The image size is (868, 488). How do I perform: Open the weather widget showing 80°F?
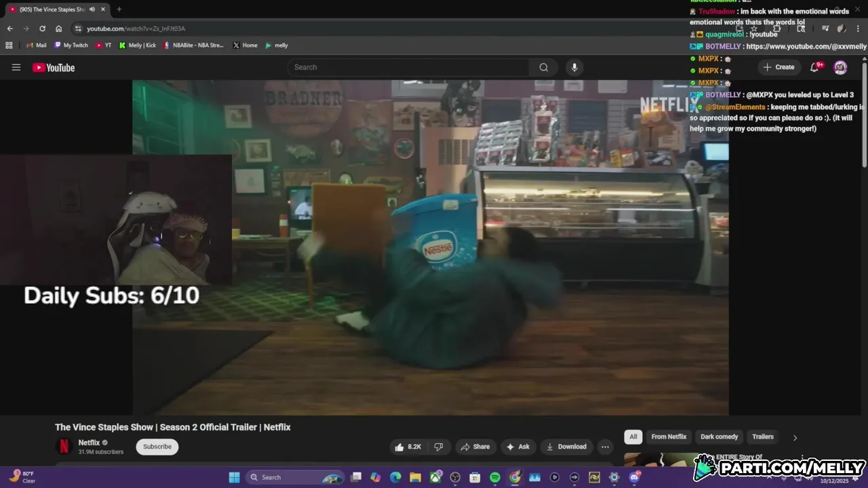tap(22, 477)
